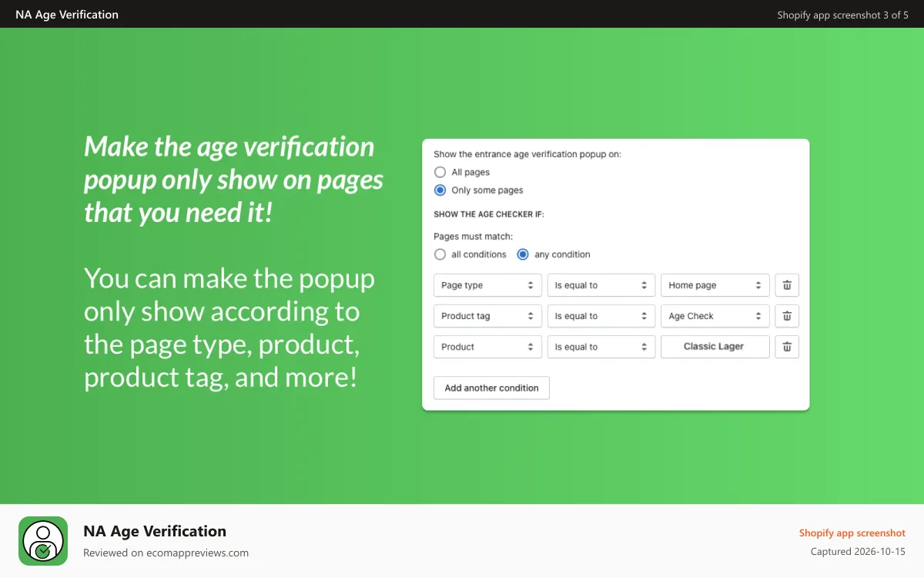Click the Captured 2026-10-15 date text
The width and height of the screenshot is (924, 578).
click(858, 552)
